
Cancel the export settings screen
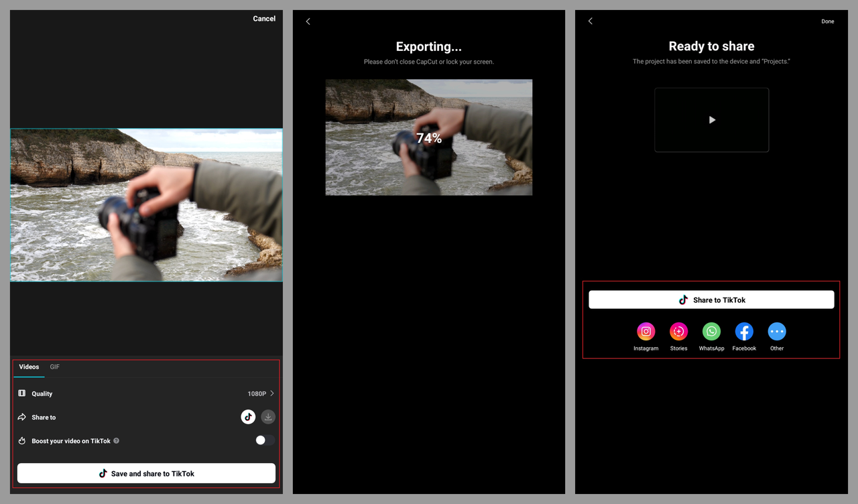(263, 18)
